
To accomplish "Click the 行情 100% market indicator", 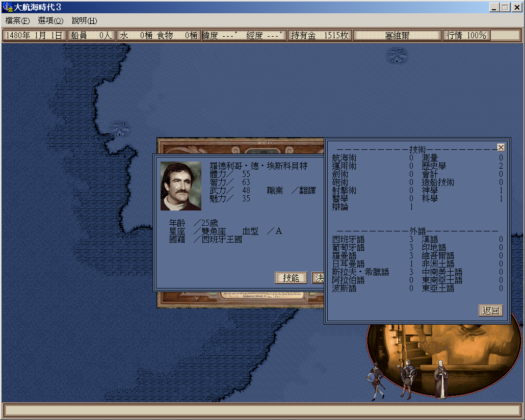I will 466,36.
